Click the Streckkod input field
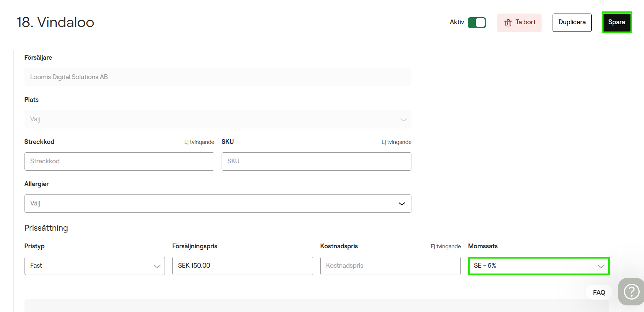This screenshot has width=644, height=312. click(x=119, y=161)
